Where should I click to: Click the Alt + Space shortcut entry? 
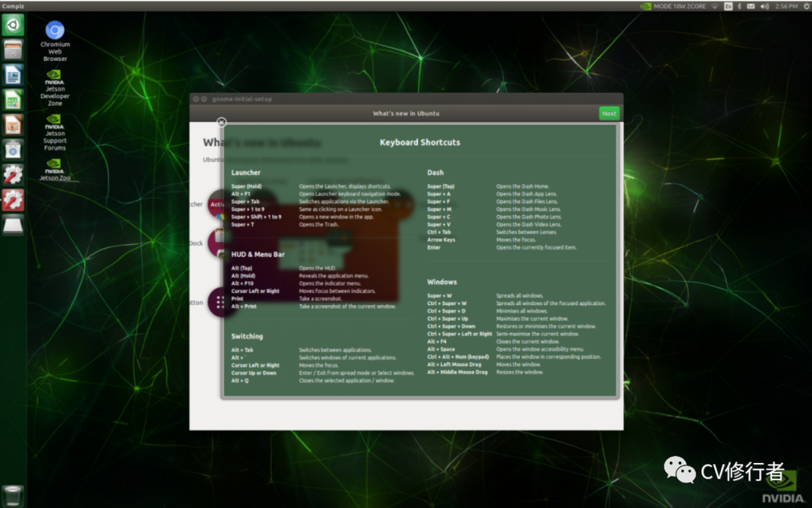pyautogui.click(x=441, y=349)
